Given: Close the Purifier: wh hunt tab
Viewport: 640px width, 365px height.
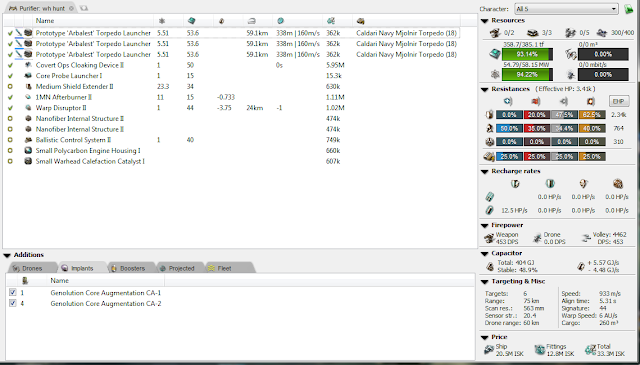Looking at the screenshot, I should tap(71, 8).
